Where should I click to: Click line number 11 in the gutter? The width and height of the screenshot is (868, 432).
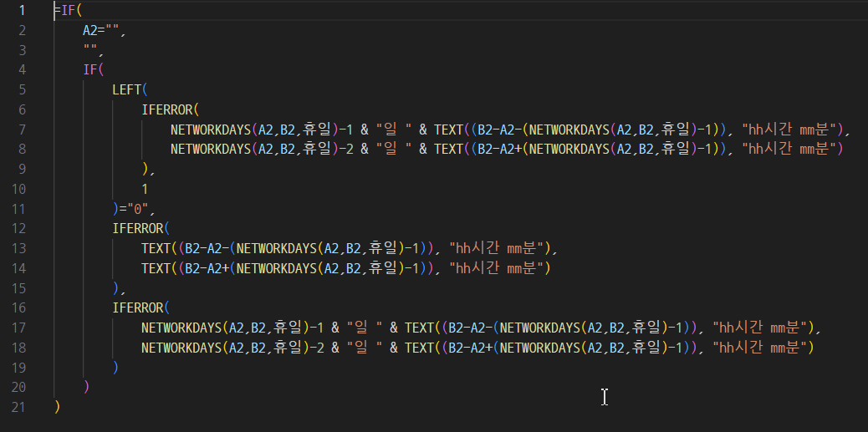pyautogui.click(x=18, y=209)
